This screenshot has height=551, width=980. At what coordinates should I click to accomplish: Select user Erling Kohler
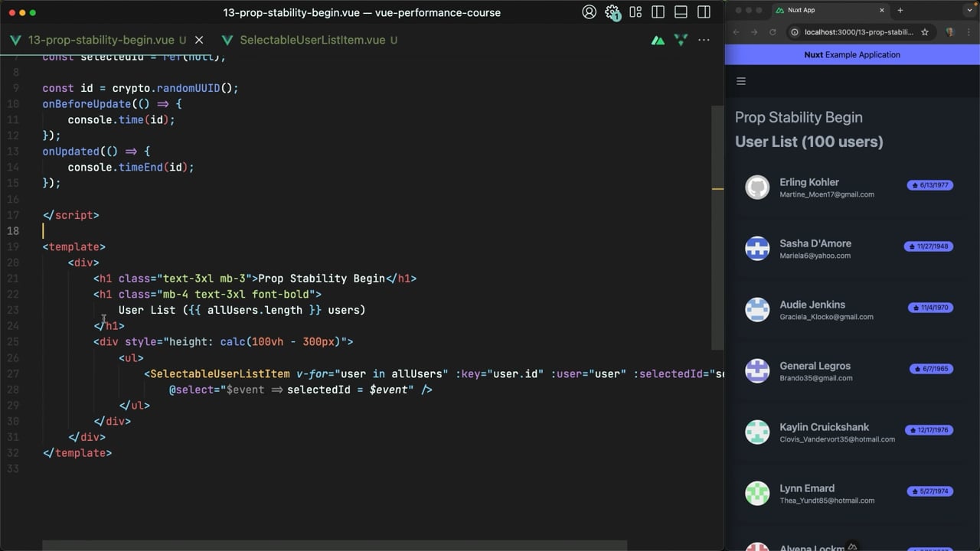tap(851, 187)
